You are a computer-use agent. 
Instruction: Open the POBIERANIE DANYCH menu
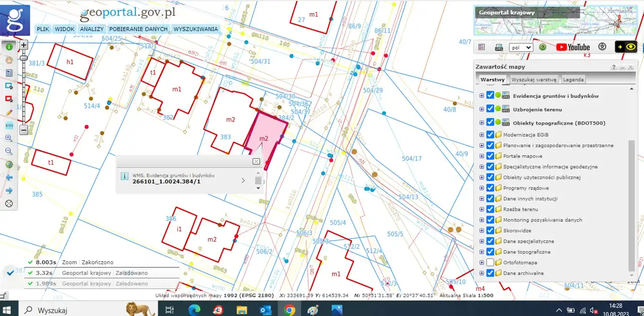pyautogui.click(x=138, y=29)
